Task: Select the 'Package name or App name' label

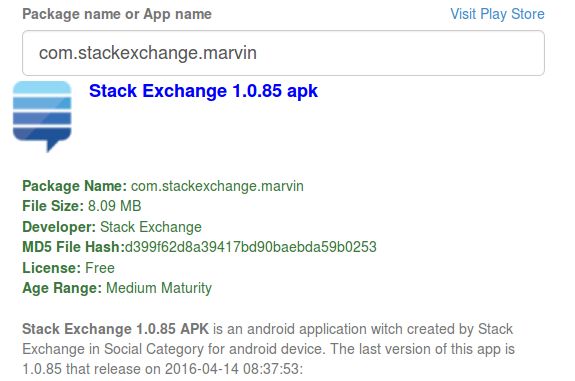Action: (x=117, y=14)
